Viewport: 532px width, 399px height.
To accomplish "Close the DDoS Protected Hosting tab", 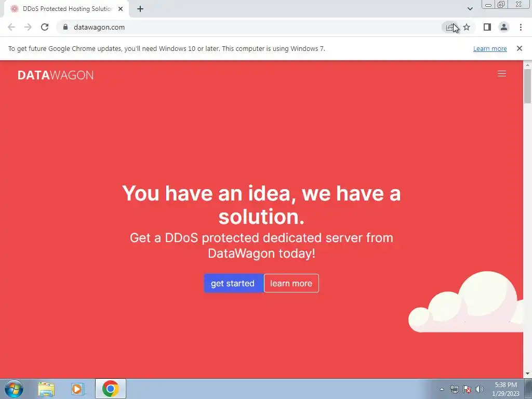I will [x=121, y=9].
